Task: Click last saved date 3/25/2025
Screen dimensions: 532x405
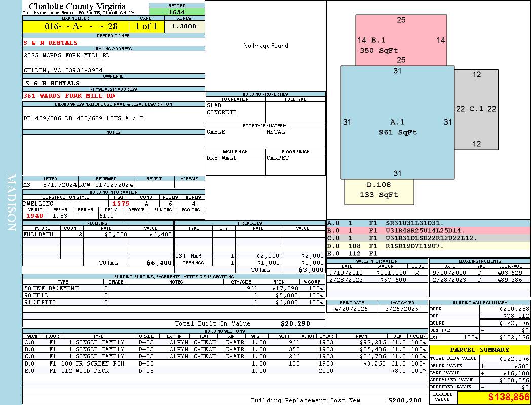Action: (402, 309)
